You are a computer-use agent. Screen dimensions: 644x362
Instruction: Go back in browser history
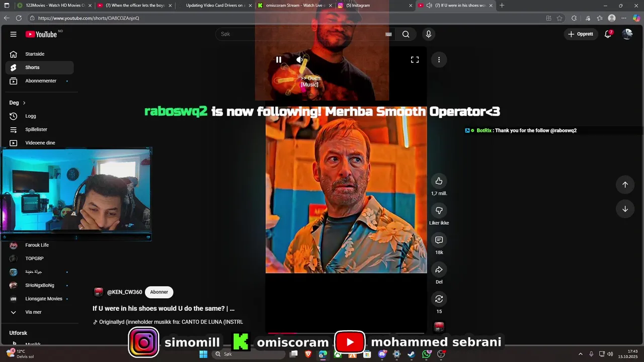(x=7, y=18)
